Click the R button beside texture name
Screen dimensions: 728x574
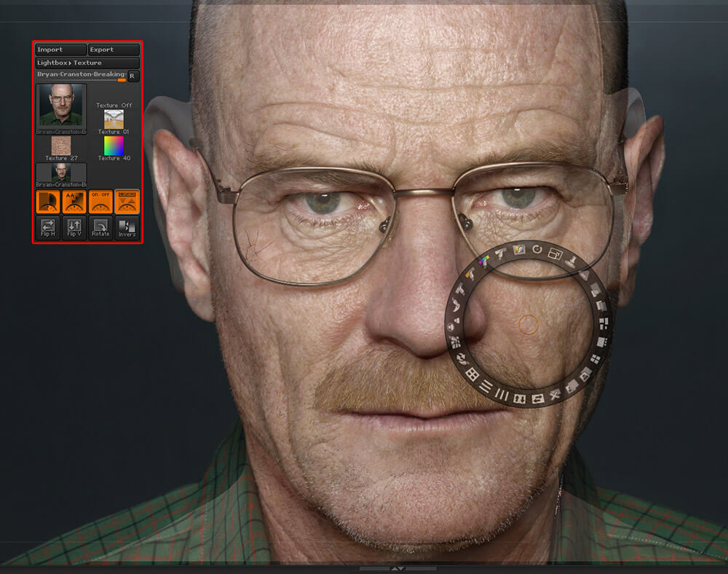[133, 76]
